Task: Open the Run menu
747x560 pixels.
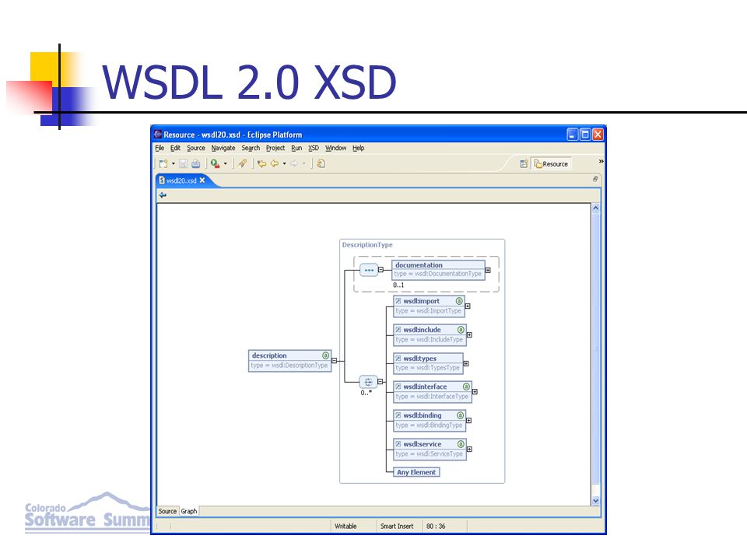Action: pyautogui.click(x=296, y=148)
